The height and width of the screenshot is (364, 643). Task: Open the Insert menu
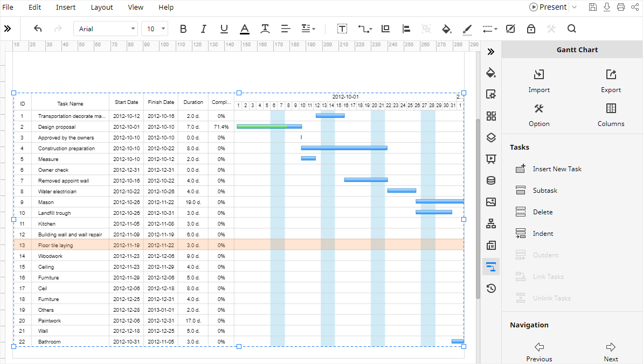click(65, 7)
